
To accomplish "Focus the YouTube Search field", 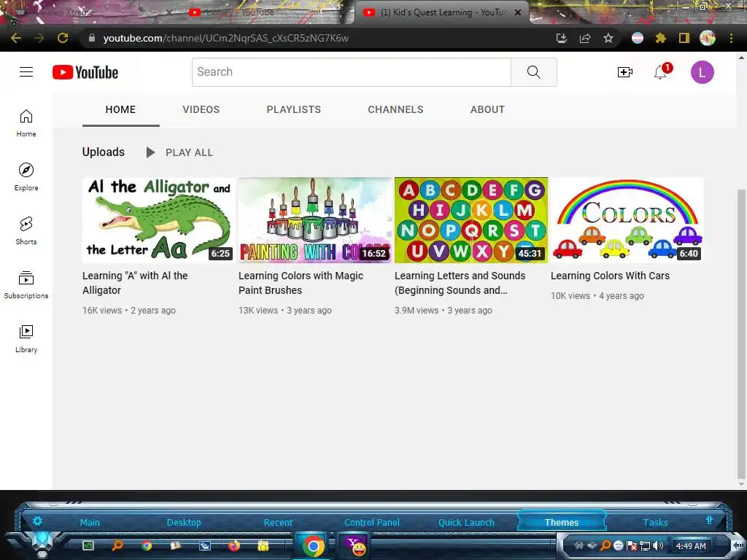I will [352, 72].
